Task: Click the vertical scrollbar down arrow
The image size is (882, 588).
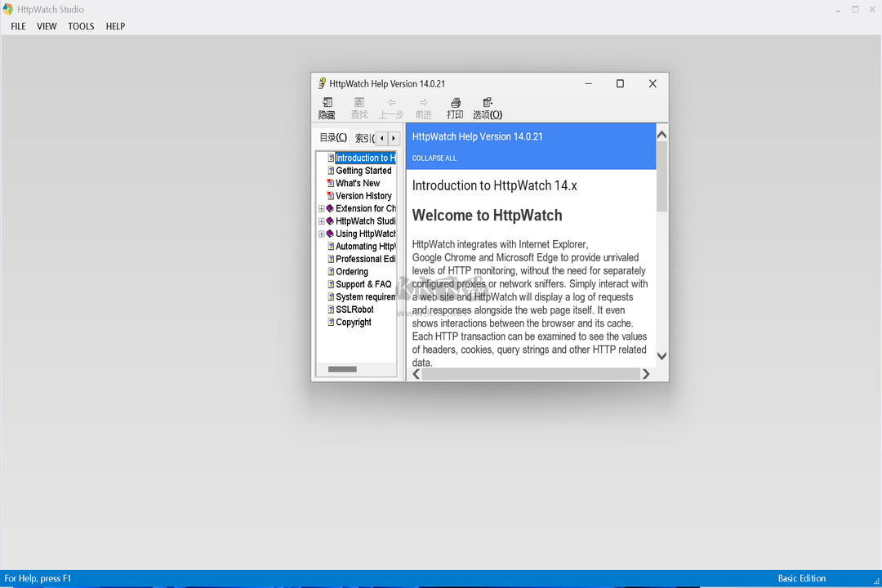Action: [661, 356]
